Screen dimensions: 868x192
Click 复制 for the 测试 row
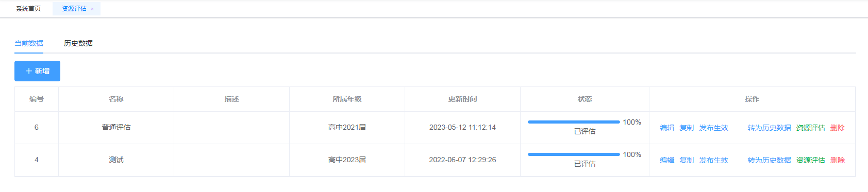click(x=687, y=160)
